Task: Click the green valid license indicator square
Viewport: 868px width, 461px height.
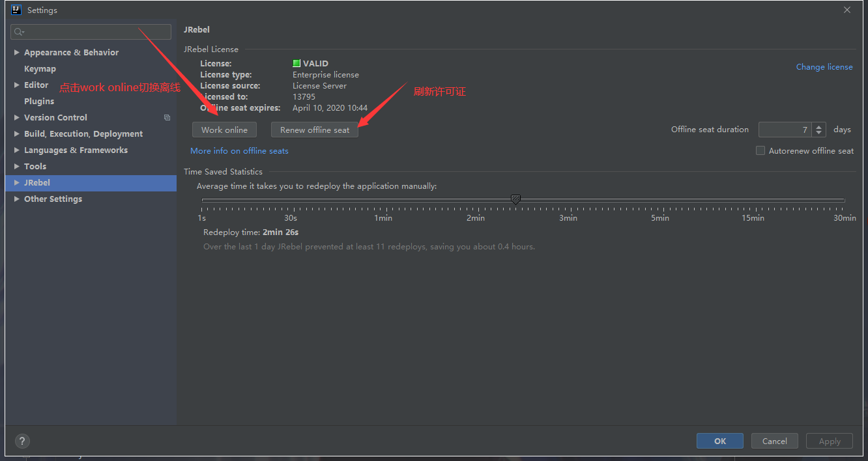Action: tap(297, 64)
